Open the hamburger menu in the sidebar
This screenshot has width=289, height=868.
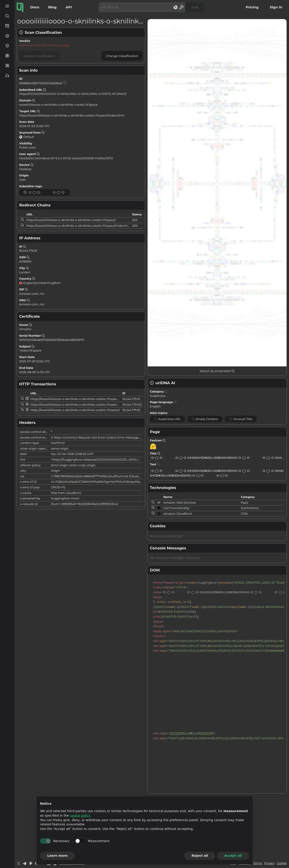click(x=7, y=6)
